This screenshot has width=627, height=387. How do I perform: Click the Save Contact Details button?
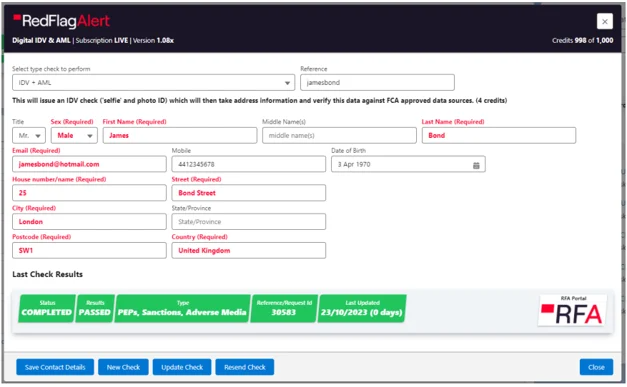point(55,367)
